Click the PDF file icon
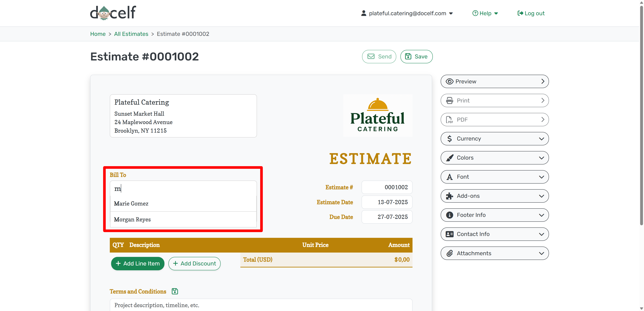644x311 pixels. [449, 120]
